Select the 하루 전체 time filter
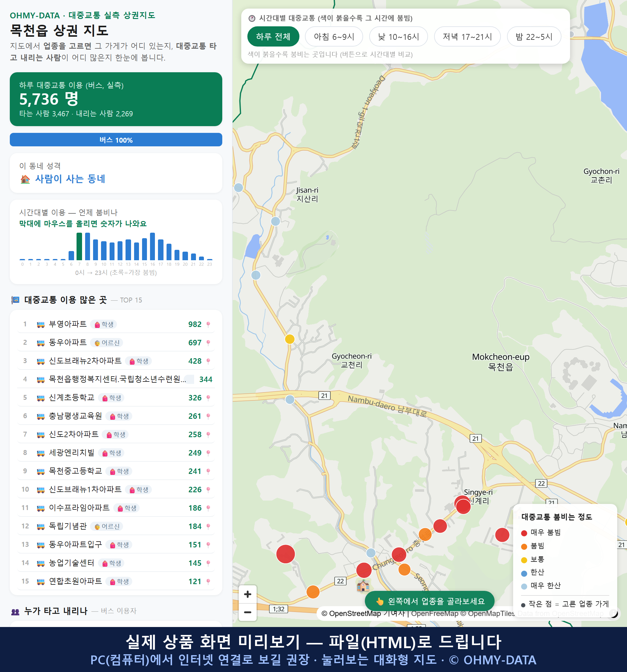 [273, 36]
